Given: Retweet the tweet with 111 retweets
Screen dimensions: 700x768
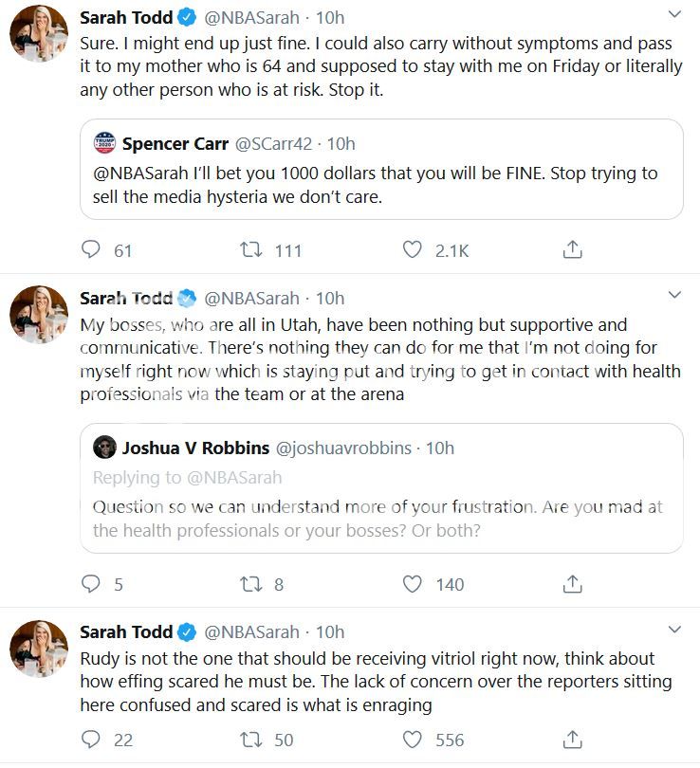Looking at the screenshot, I should coord(252,250).
